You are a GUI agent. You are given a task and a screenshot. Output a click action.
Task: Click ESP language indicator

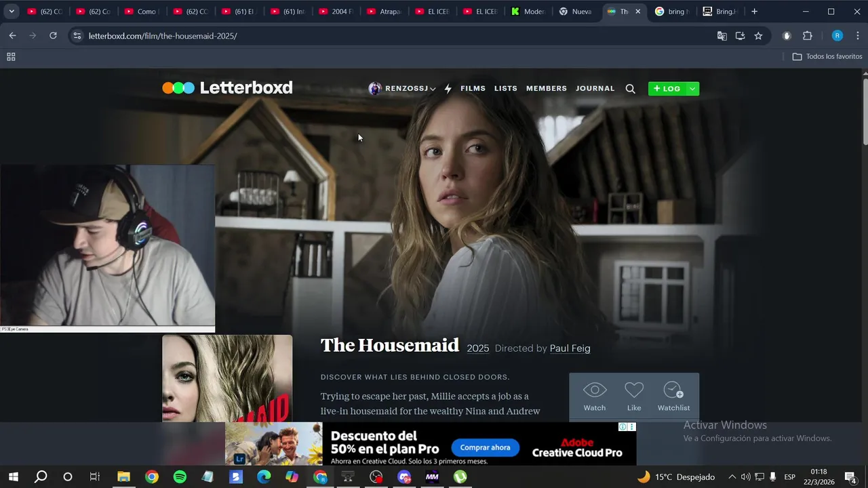[x=790, y=477]
